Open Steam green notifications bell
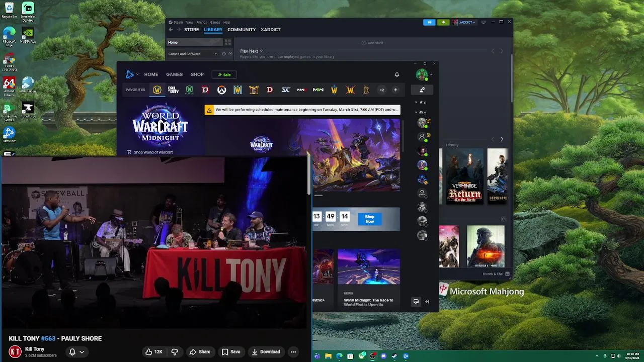The height and width of the screenshot is (362, 644). coord(443,22)
